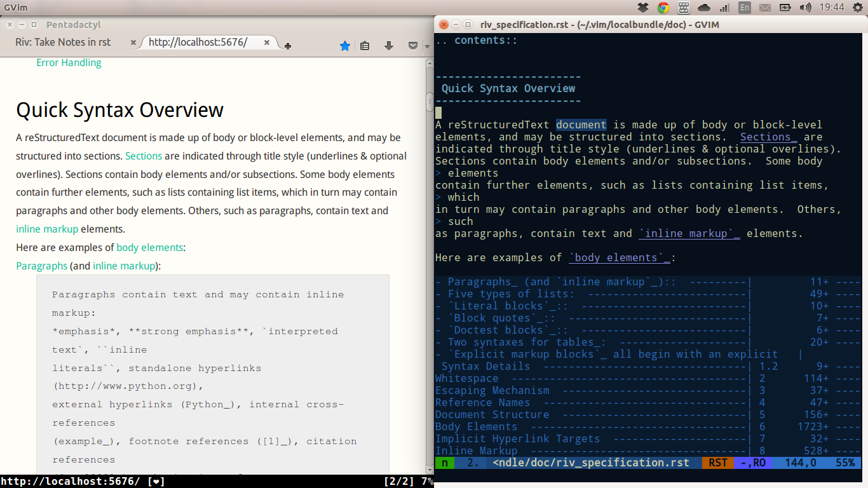Close the http://localhost:5676/ tab
This screenshot has height=488, width=868.
pos(268,43)
